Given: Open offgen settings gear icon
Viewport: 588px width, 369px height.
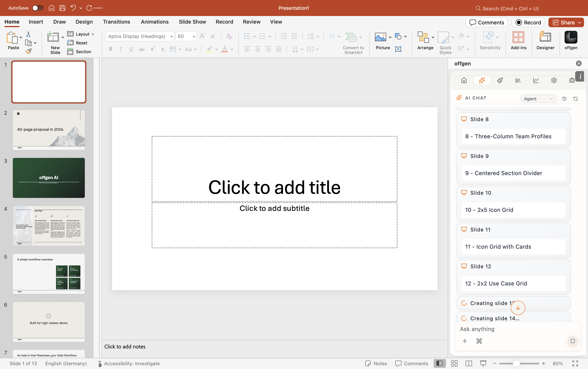Looking at the screenshot, I should click(554, 80).
